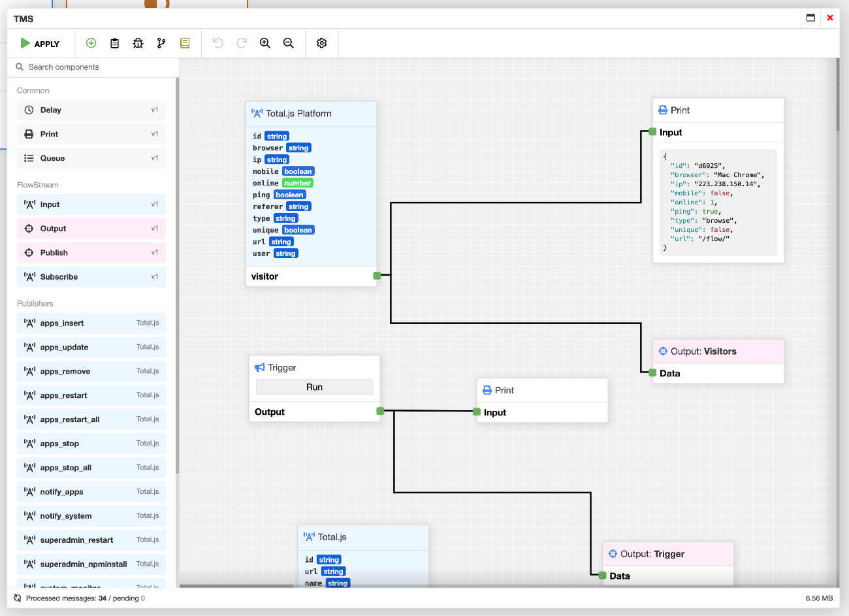Viewport: 849px width, 616px height.
Task: Select the FlowStream Input component
Action: [91, 204]
